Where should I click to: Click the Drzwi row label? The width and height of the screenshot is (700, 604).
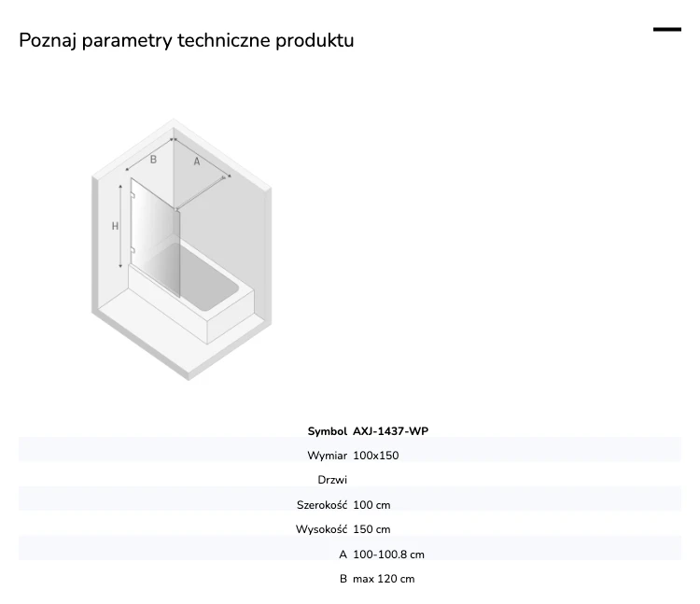(x=332, y=480)
